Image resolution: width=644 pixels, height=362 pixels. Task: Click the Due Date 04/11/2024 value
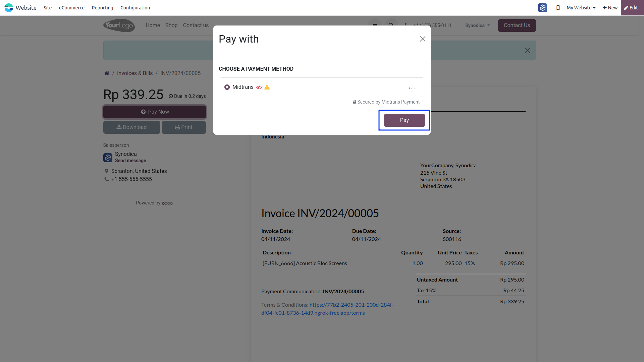[x=366, y=239]
